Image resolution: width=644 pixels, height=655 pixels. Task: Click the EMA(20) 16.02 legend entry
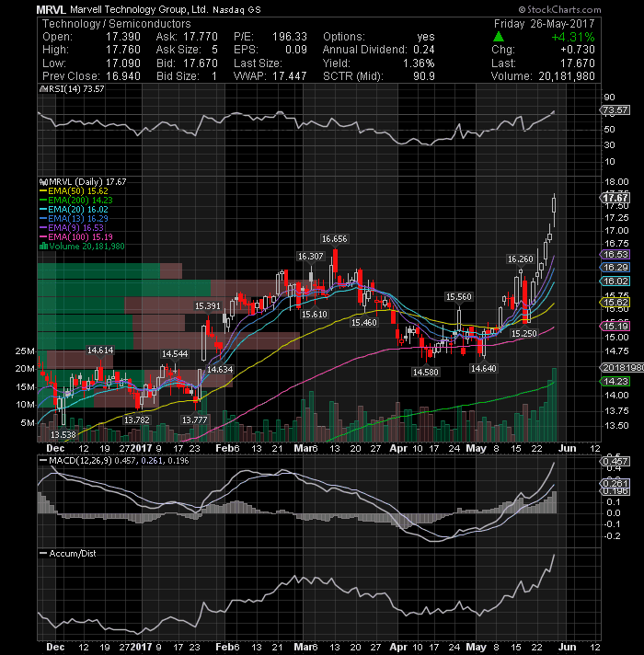tap(74, 209)
